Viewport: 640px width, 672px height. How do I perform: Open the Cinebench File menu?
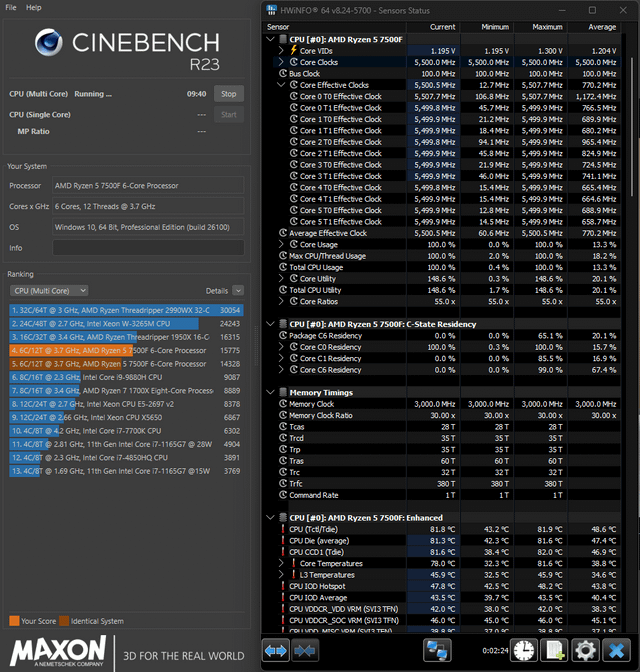point(11,7)
